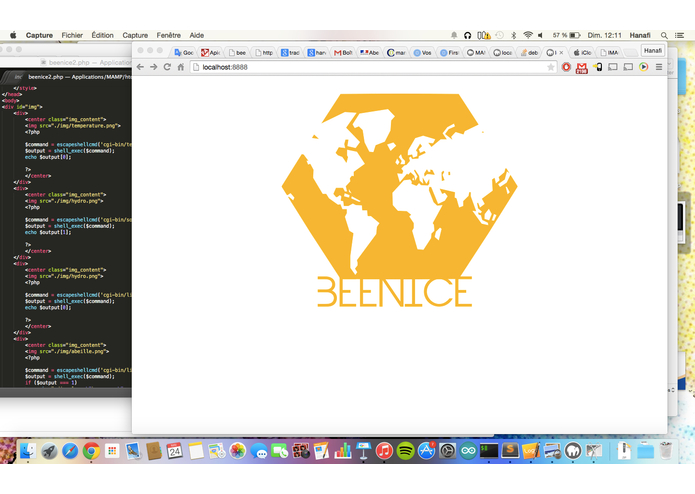Open the Chrome hamburger menu
Screen dimensions: 695x494
point(659,67)
